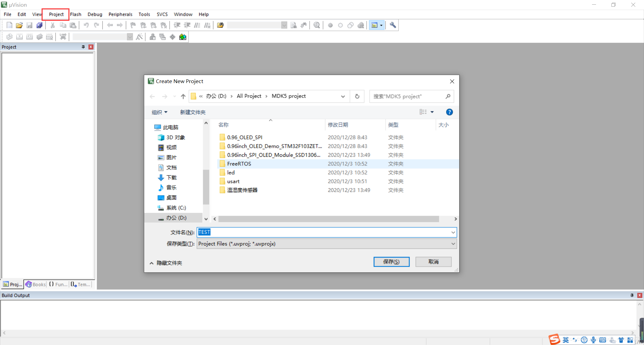Expand the view options dropdown arrow

(x=432, y=112)
